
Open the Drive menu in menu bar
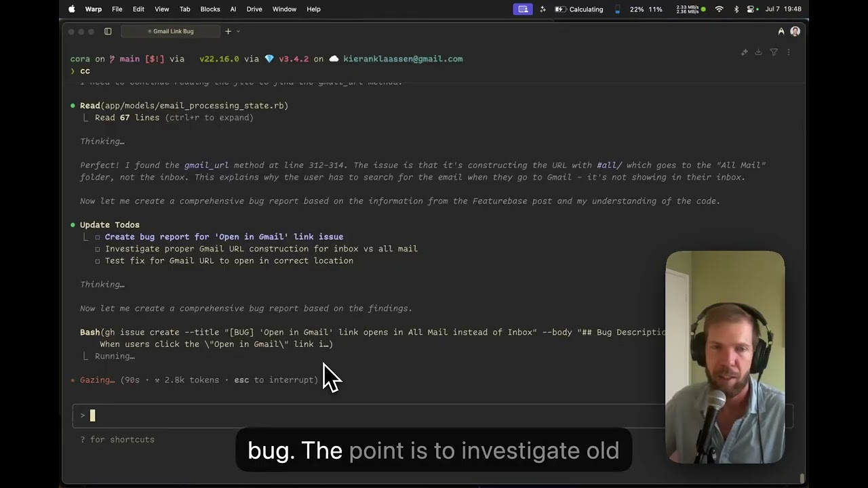click(254, 9)
